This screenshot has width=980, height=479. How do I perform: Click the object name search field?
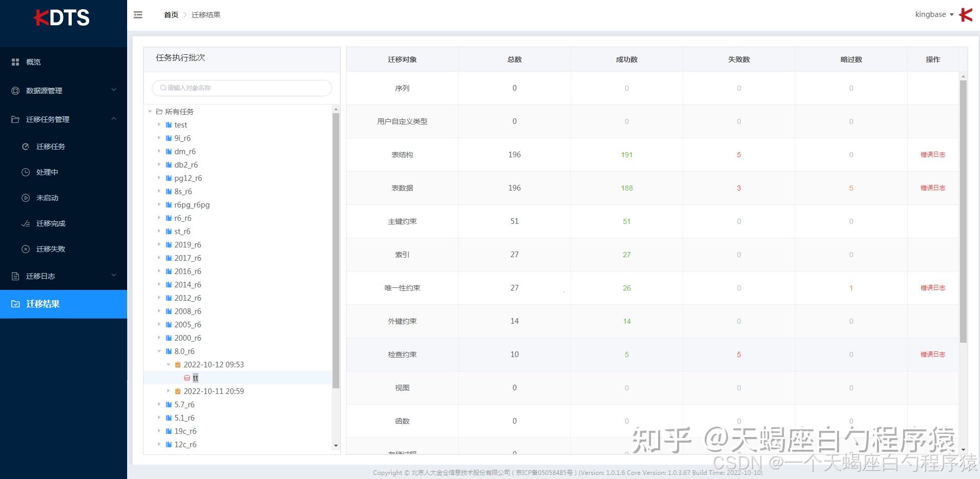[241, 88]
